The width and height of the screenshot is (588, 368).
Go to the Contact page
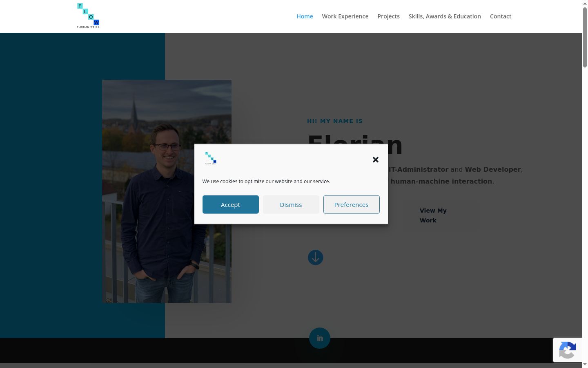point(501,16)
